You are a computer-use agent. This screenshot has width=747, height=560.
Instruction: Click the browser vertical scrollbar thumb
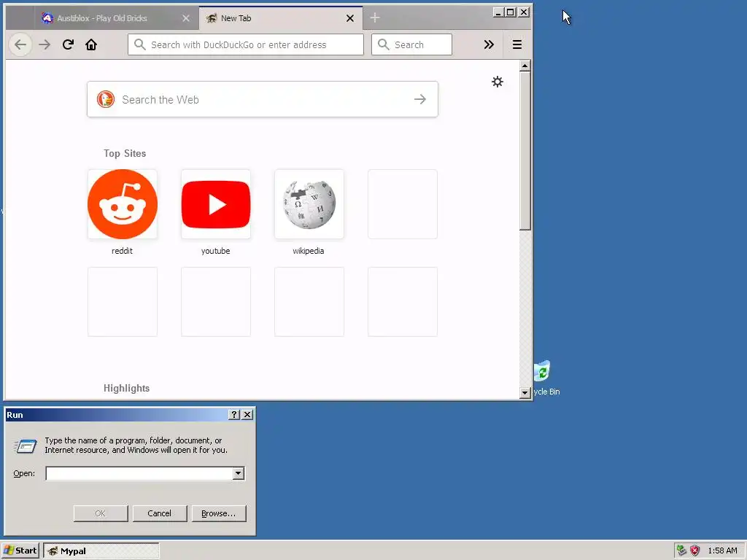click(x=525, y=150)
